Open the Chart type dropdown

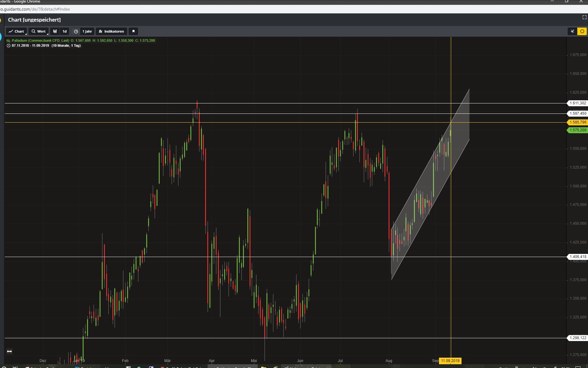tap(17, 31)
